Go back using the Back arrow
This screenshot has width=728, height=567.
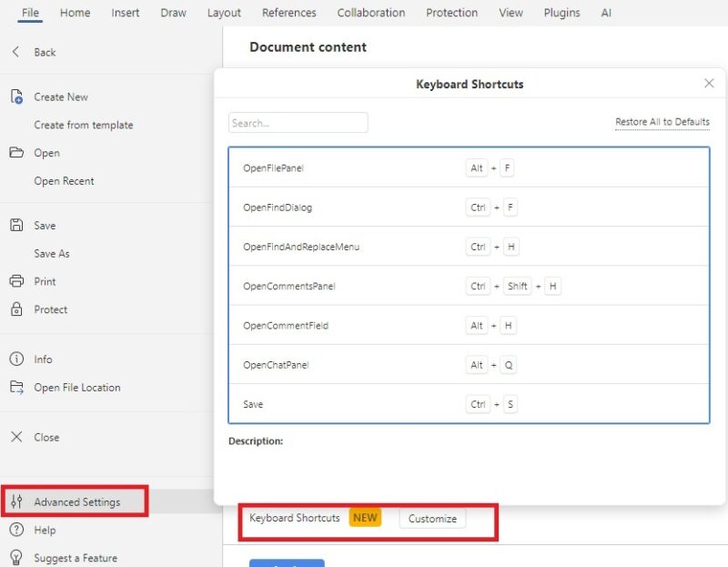pos(16,53)
